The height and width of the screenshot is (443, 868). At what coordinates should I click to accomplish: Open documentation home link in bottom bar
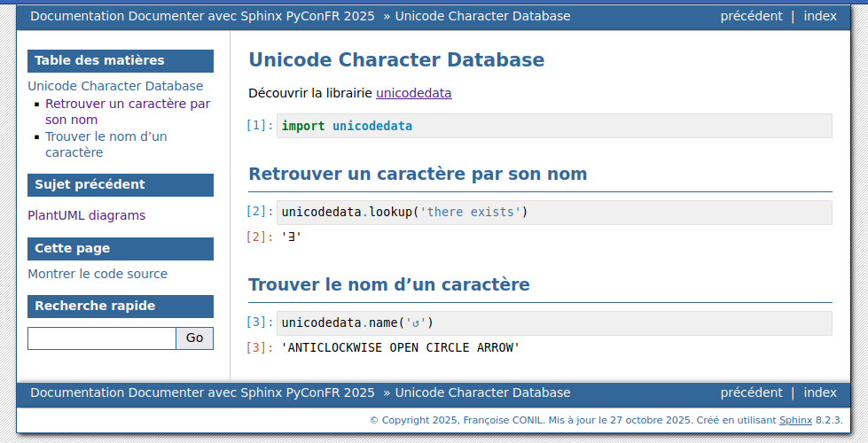202,392
